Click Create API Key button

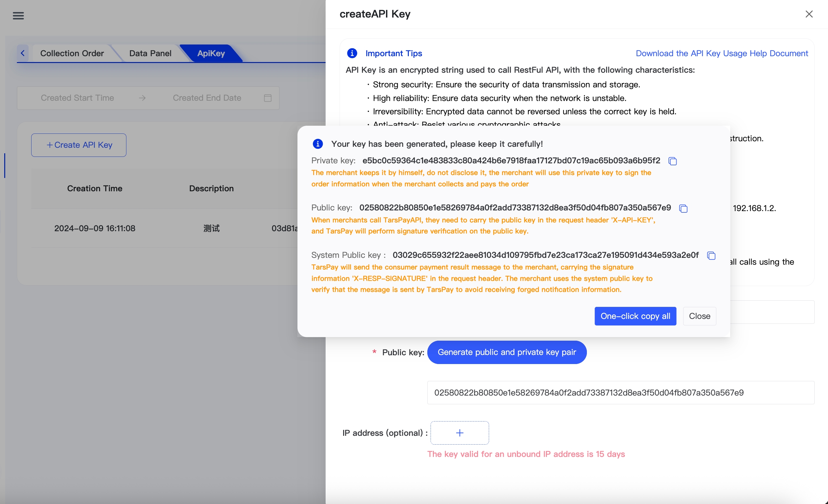(x=79, y=145)
